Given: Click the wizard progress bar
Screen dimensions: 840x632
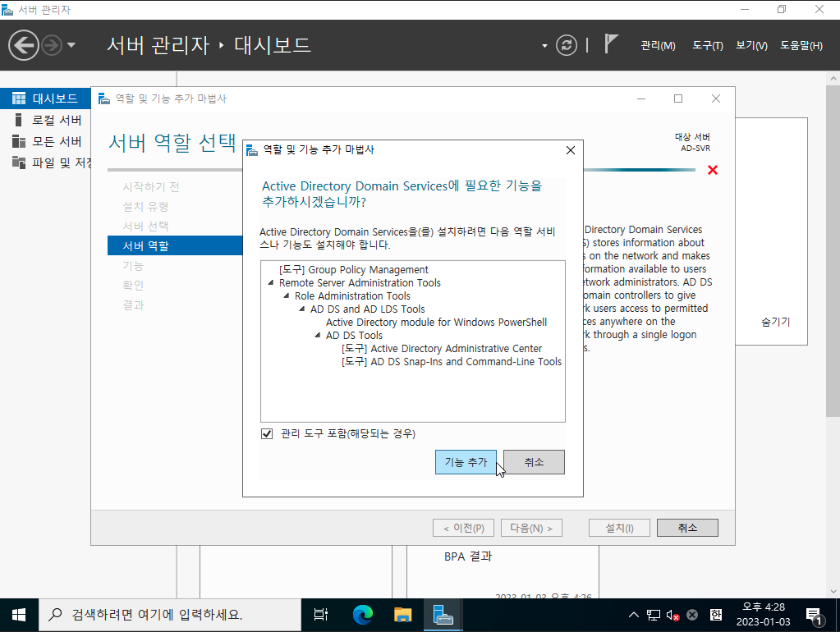Looking at the screenshot, I should [640, 170].
